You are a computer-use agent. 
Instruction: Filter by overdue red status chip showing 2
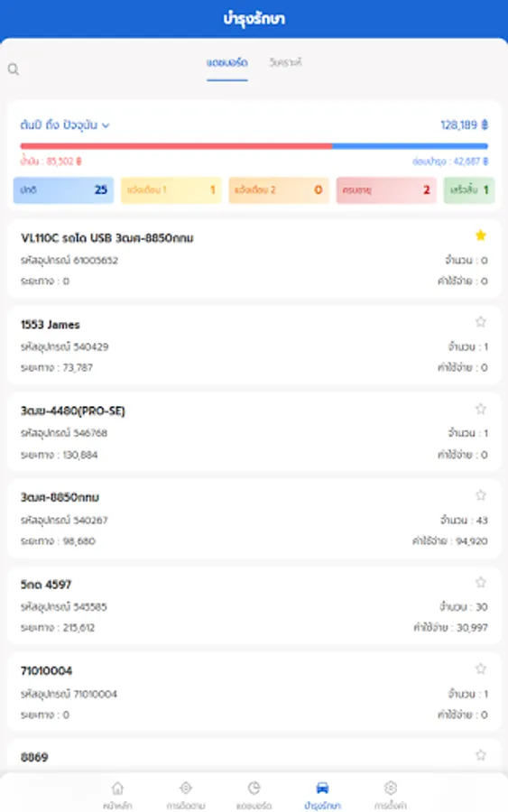tap(386, 190)
